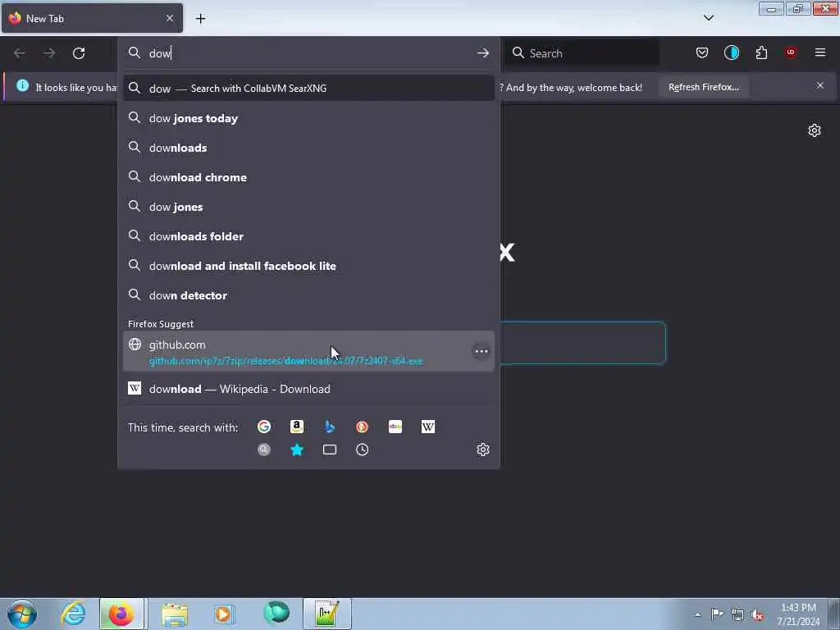Open the github.com suggestion three-dot menu
This screenshot has width=840, height=630.
[481, 351]
